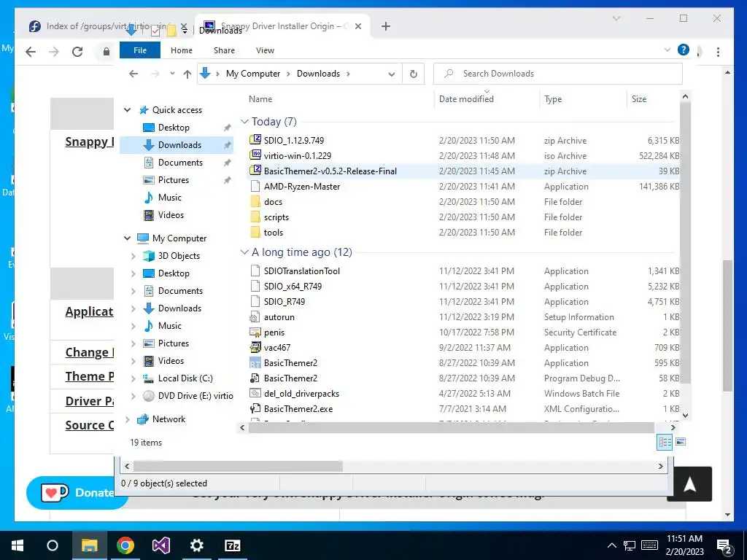Reload the Chrome page

click(77, 52)
